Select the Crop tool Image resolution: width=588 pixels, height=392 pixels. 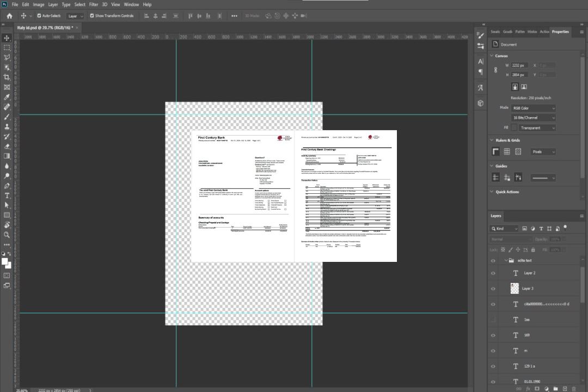[7, 77]
